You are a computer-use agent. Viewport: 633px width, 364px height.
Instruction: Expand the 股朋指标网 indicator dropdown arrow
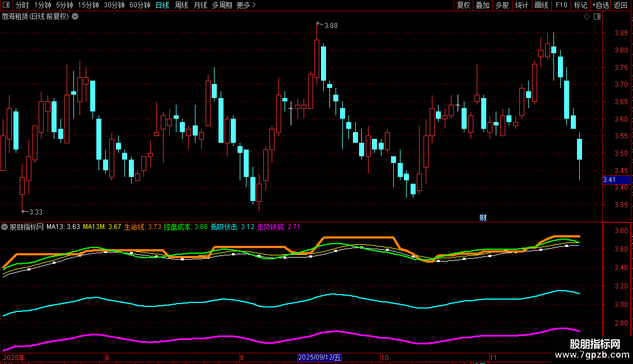pos(5,227)
